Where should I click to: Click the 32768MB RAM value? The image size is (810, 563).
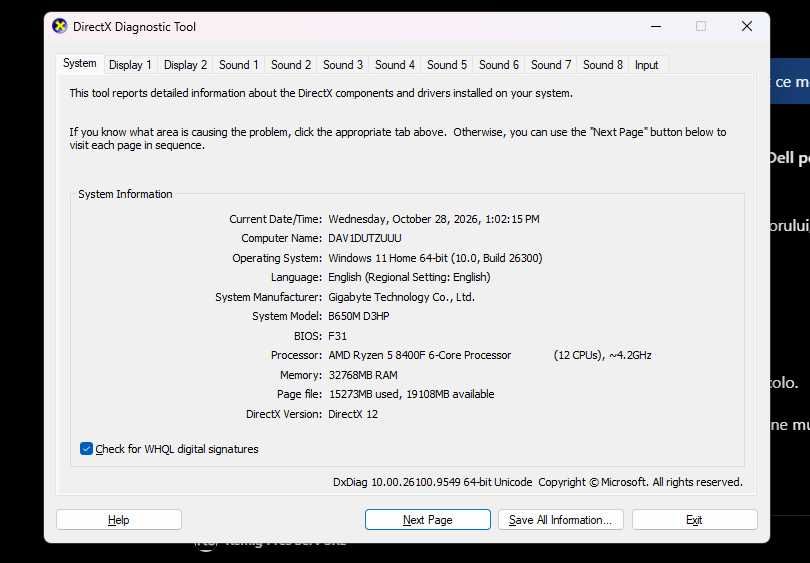point(363,375)
